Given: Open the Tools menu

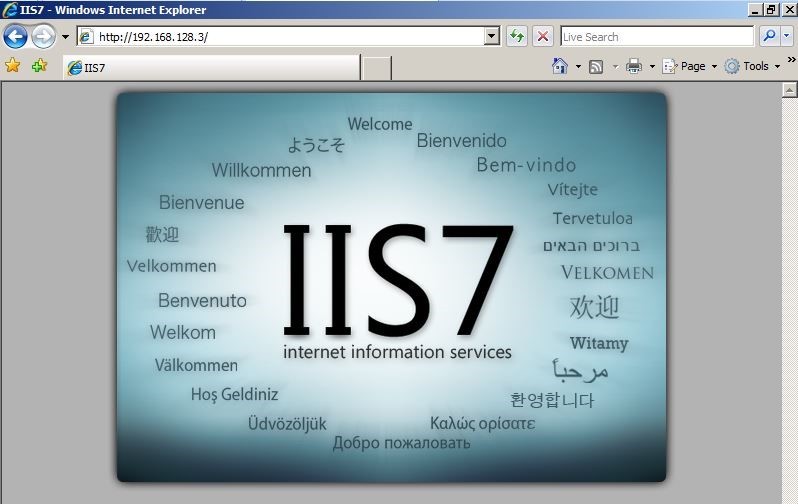Looking at the screenshot, I should [x=752, y=66].
